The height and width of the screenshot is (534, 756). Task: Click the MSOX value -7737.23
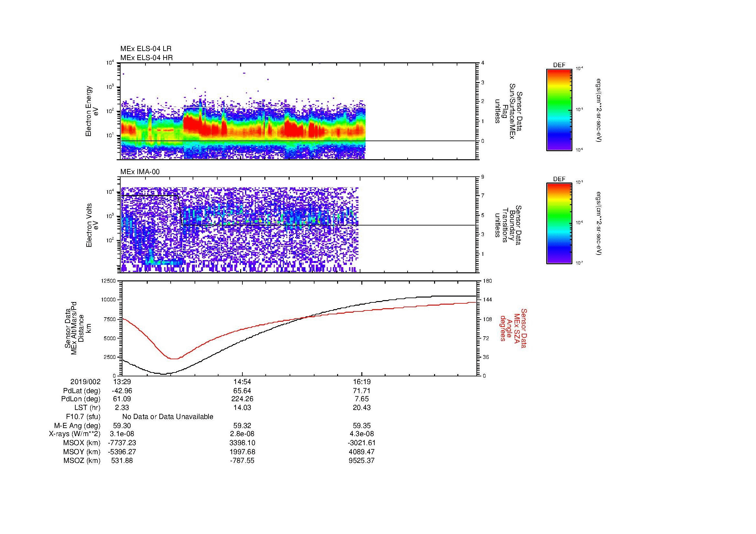point(122,443)
